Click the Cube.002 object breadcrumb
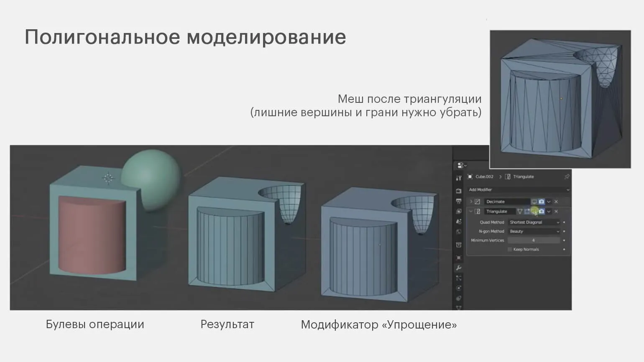This screenshot has height=362, width=644. point(484,177)
